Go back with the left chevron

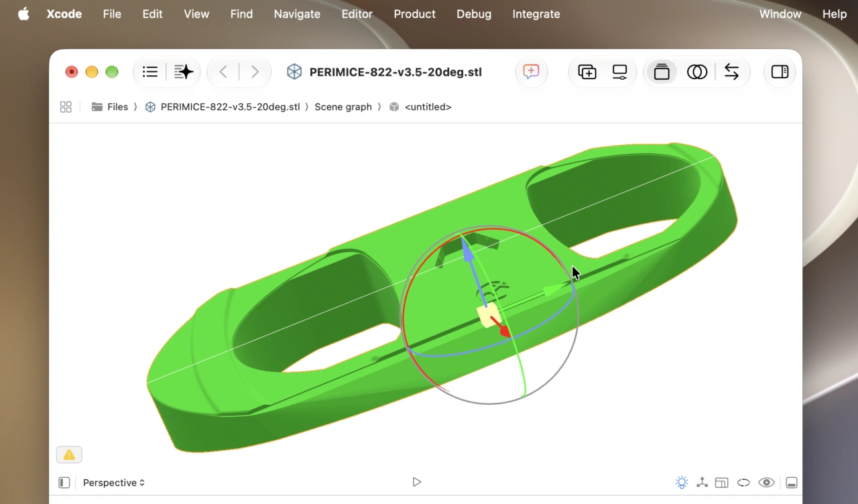[223, 72]
